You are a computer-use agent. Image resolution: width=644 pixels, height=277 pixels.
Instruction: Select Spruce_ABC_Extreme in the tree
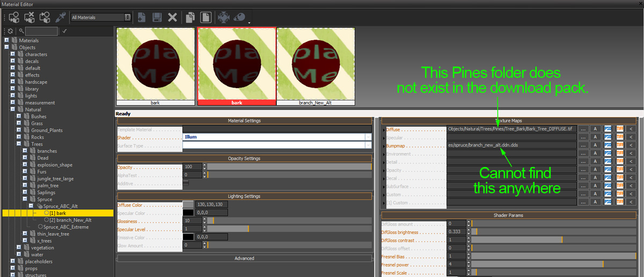pos(66,227)
